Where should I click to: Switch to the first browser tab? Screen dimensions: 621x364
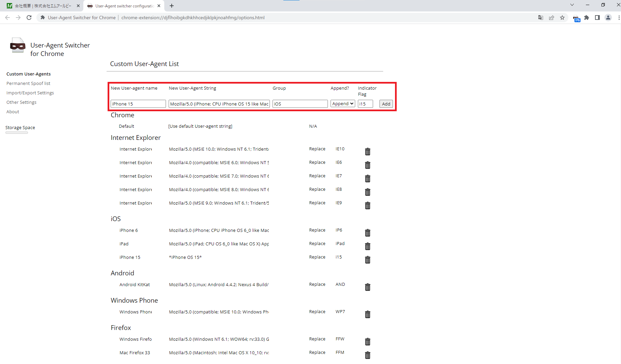43,6
